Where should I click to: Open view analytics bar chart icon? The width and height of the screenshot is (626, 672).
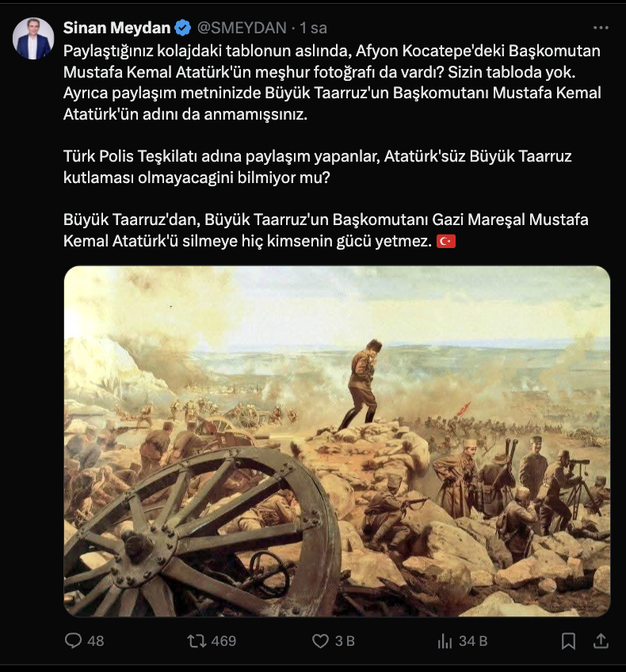[445, 642]
